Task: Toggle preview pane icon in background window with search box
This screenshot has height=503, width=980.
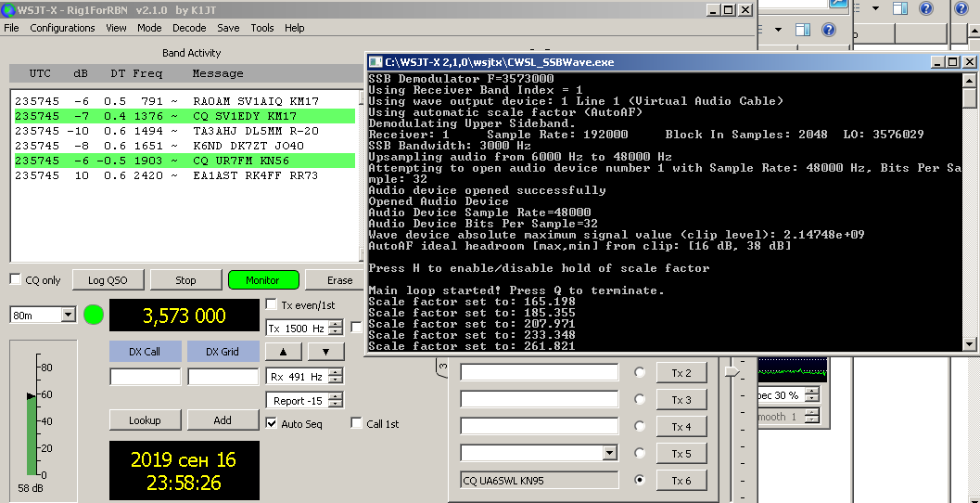Action: click(x=803, y=30)
